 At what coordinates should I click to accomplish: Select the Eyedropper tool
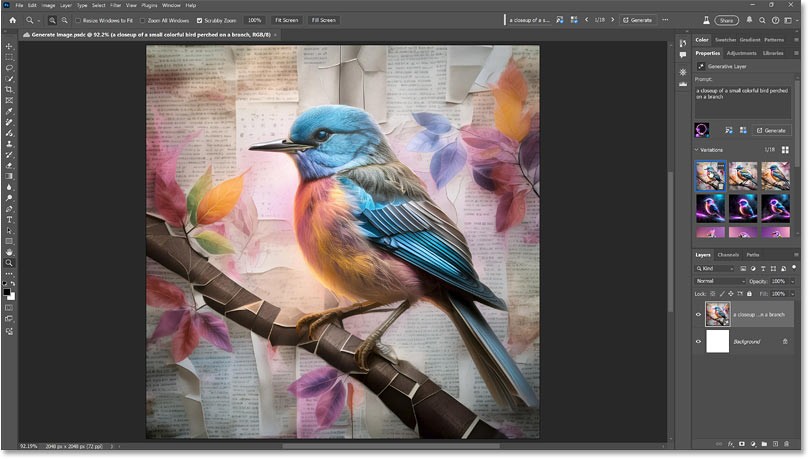9,111
